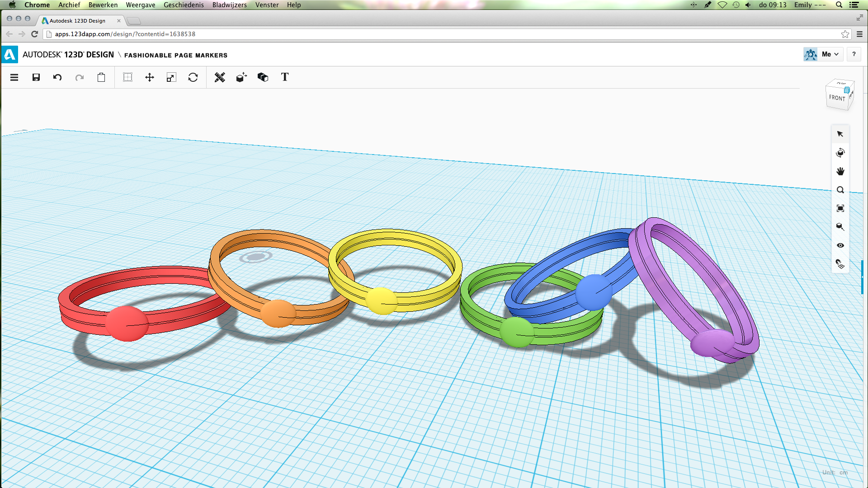This screenshot has height=488, width=868.
Task: Click the clipboard paste icon
Action: click(x=101, y=77)
